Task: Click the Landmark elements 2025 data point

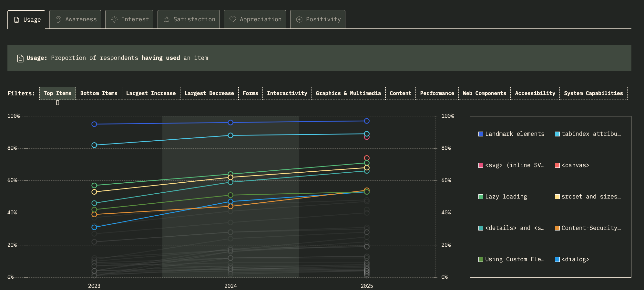Action: click(367, 121)
